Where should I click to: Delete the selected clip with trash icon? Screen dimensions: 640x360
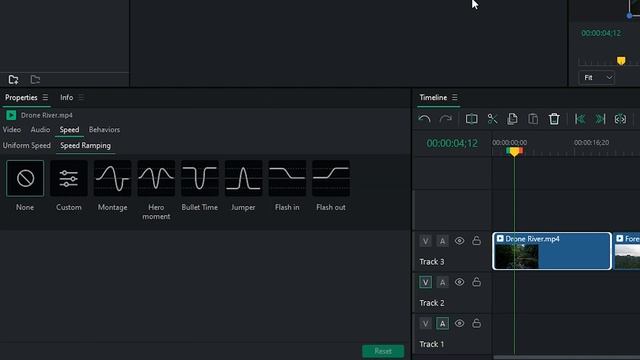[x=554, y=119]
